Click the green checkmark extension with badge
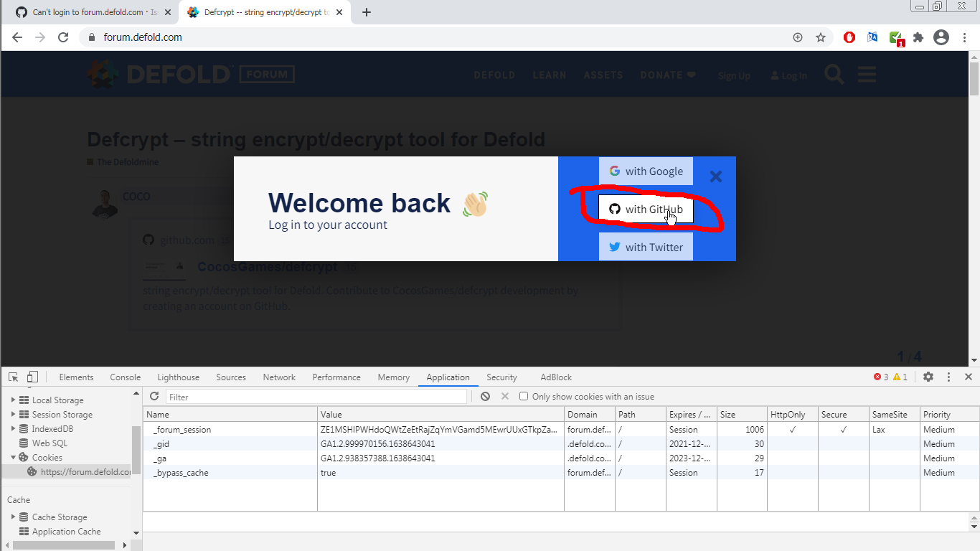 point(896,39)
